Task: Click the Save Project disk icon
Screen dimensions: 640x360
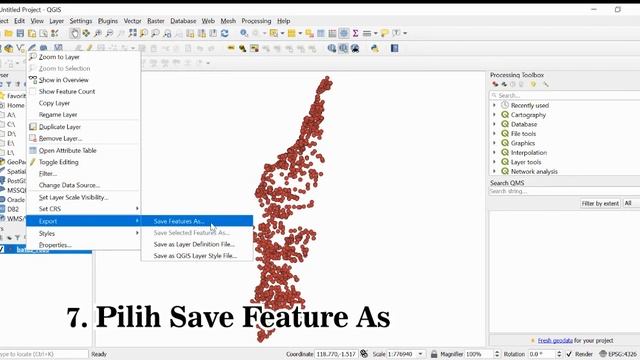Action: 20,33
